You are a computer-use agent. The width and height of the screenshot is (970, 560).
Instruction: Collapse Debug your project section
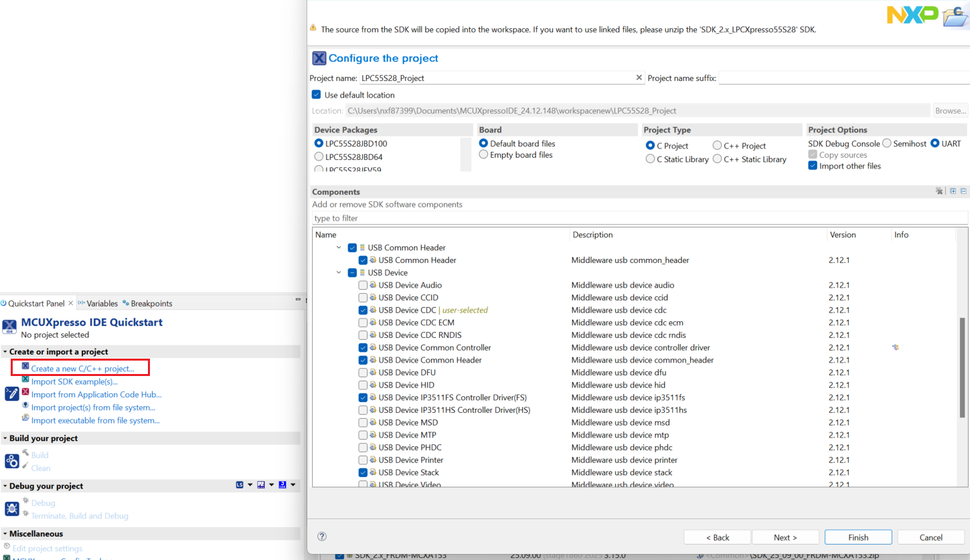tap(5, 486)
